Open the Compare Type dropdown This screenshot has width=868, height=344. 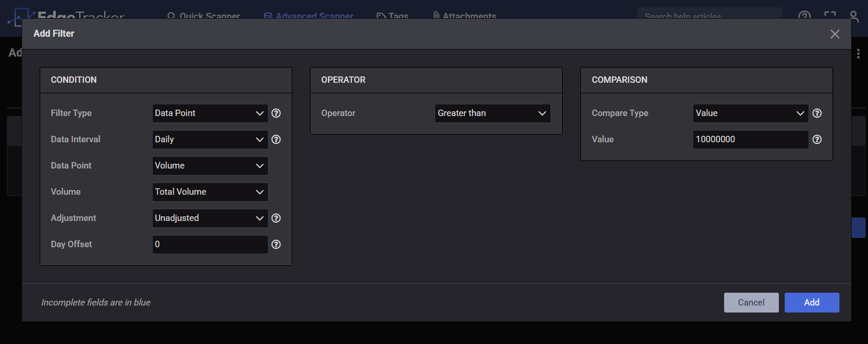pos(750,113)
